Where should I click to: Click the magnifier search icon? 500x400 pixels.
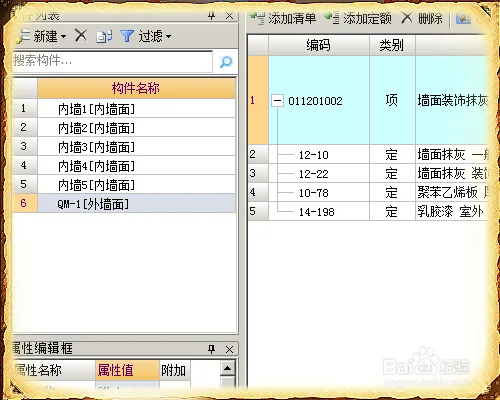tap(226, 62)
